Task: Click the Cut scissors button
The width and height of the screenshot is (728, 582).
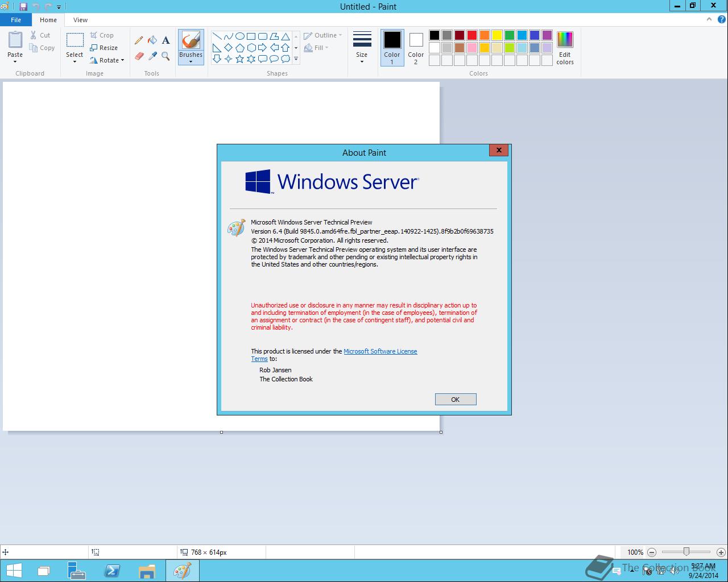Action: click(40, 35)
